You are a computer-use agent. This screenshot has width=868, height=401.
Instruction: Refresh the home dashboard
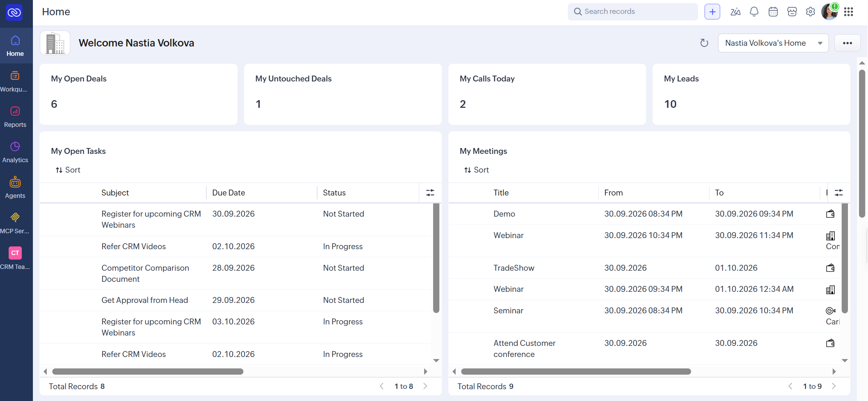pos(704,43)
